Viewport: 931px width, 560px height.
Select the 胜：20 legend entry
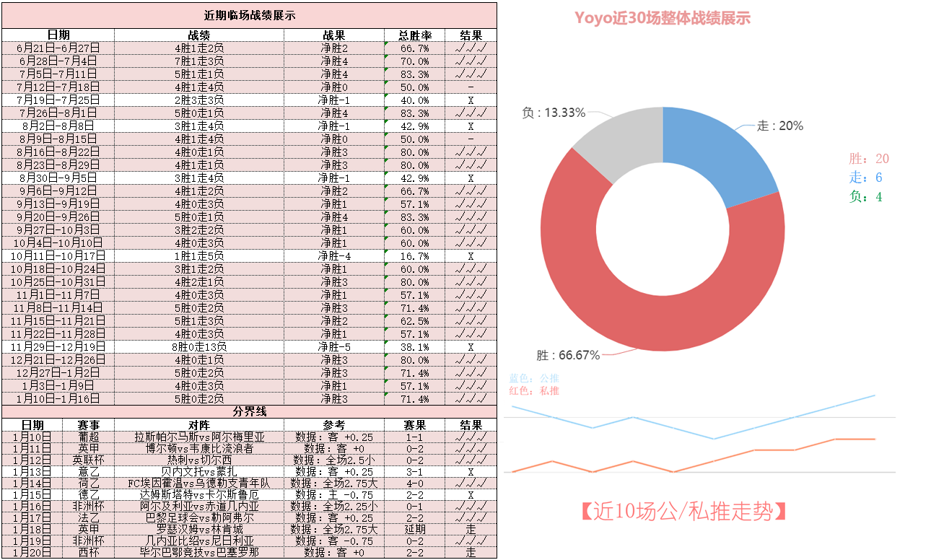[869, 159]
